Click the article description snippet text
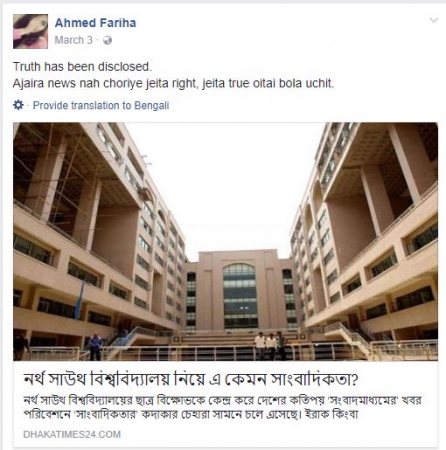 point(222,407)
